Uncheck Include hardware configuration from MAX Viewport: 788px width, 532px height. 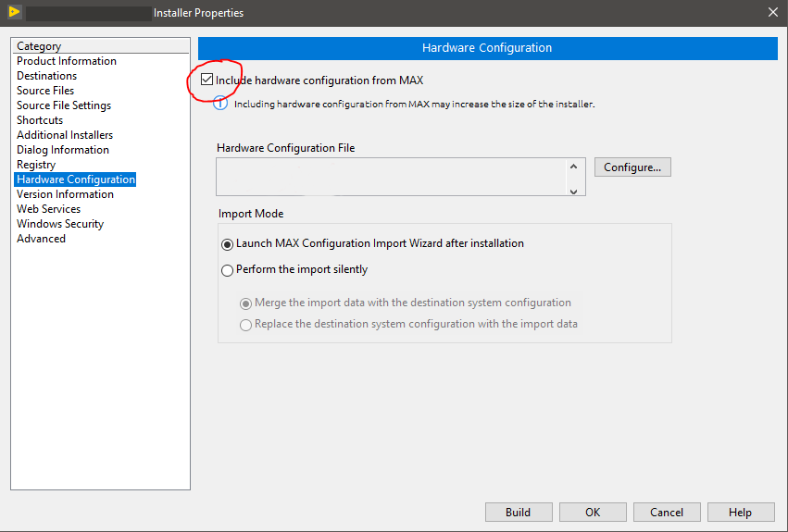point(206,80)
